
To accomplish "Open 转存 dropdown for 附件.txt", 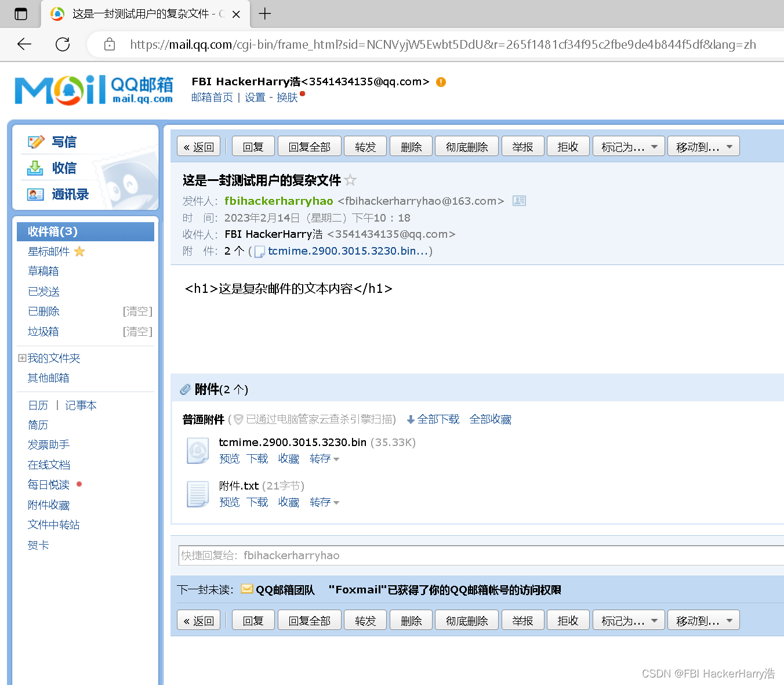I will pyautogui.click(x=325, y=502).
